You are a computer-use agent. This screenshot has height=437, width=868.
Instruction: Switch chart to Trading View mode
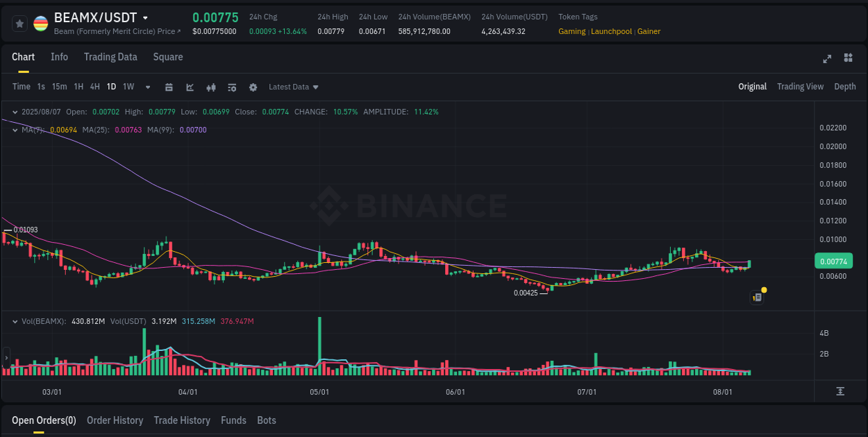(800, 87)
